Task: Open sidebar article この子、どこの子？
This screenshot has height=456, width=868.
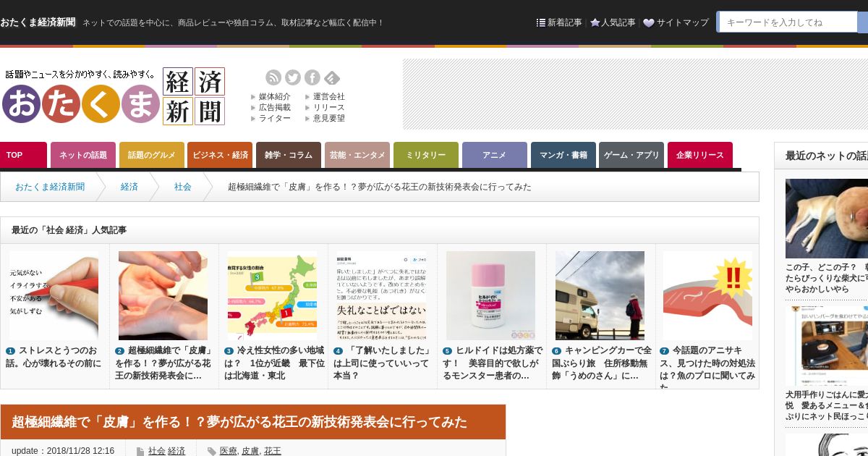Action: tap(827, 278)
